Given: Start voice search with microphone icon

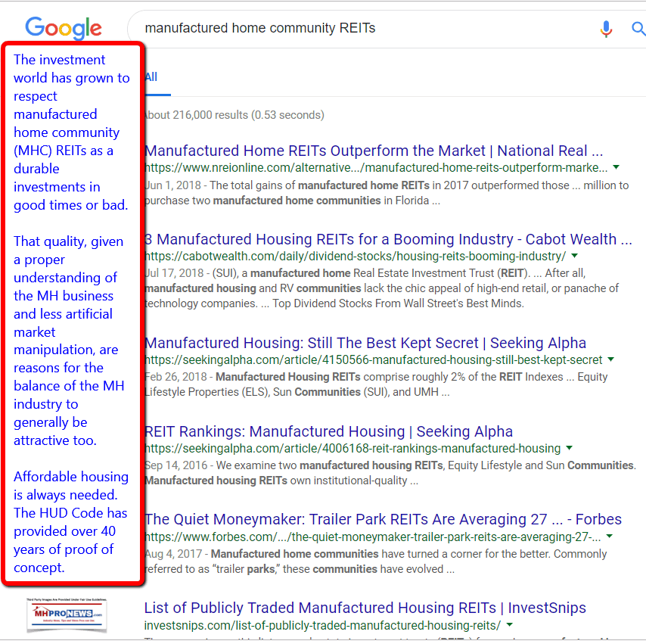Looking at the screenshot, I should 606,29.
